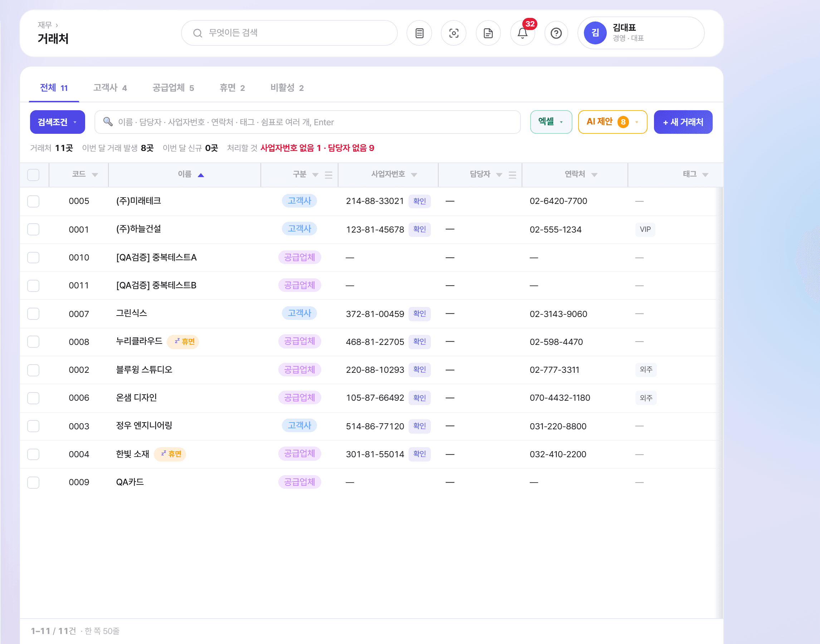The image size is (820, 644).
Task: Check the row checkbox for (주)하늘건설
Action: [33, 229]
